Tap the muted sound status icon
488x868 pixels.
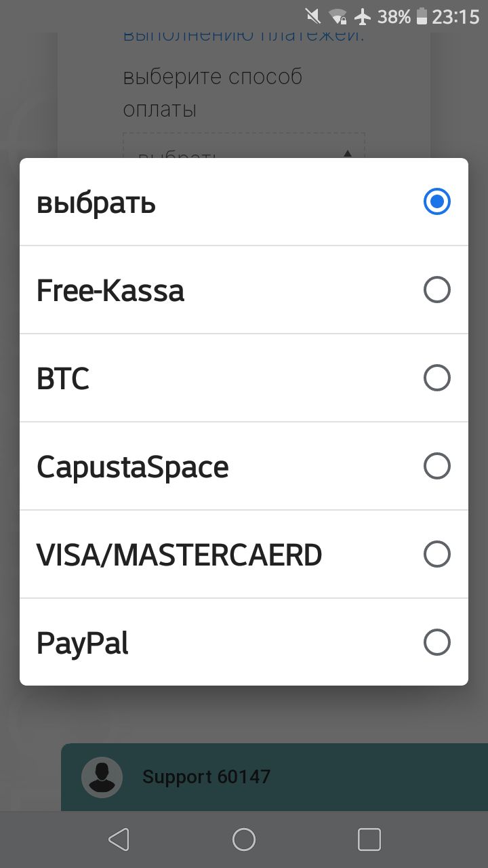313,16
